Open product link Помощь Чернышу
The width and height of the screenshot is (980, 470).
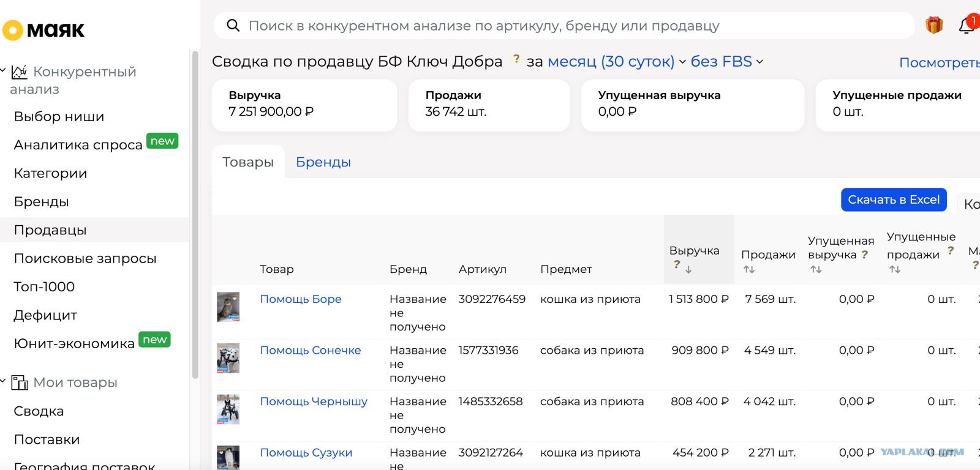tap(314, 401)
